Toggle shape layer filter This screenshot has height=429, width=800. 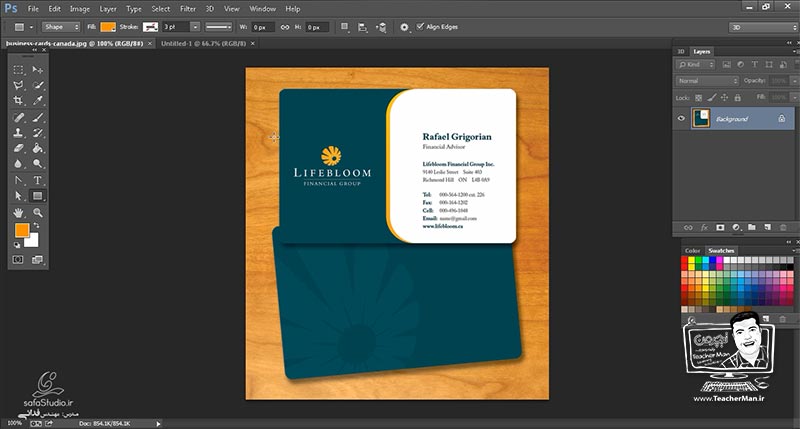(x=769, y=64)
